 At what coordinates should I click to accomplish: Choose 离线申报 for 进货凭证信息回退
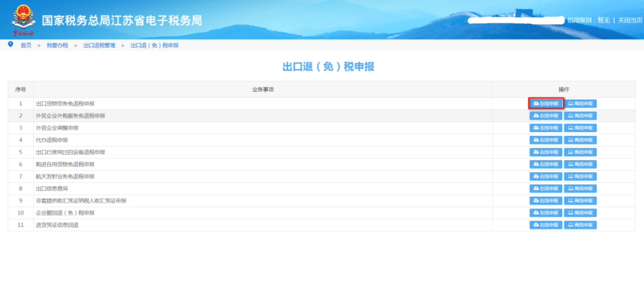coord(580,225)
